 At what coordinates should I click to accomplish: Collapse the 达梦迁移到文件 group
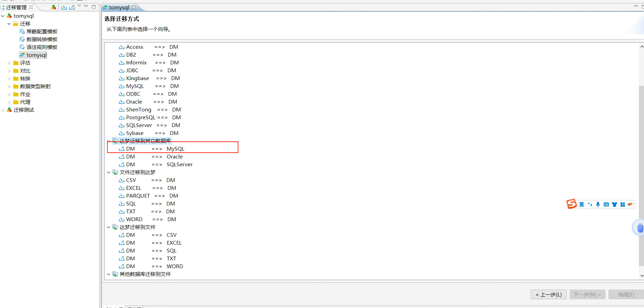pos(109,227)
